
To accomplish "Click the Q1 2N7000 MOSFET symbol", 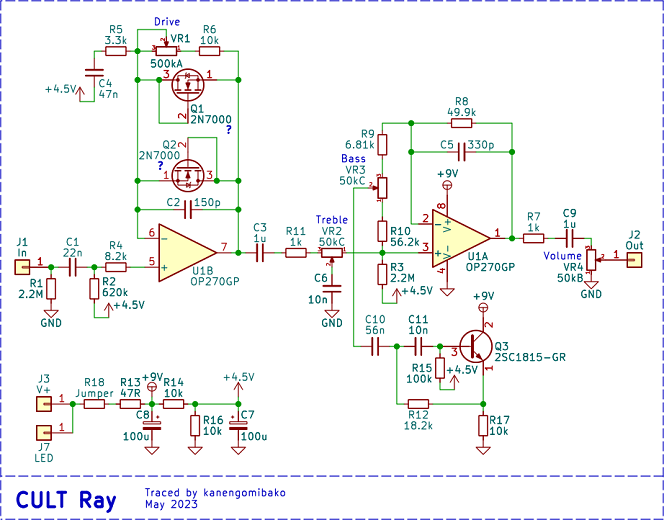I will 188,85.
